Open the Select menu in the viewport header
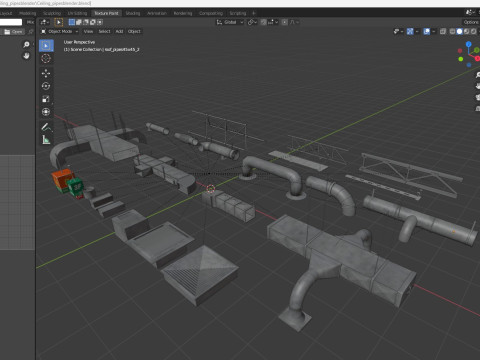The image size is (480, 360). pyautogui.click(x=104, y=31)
